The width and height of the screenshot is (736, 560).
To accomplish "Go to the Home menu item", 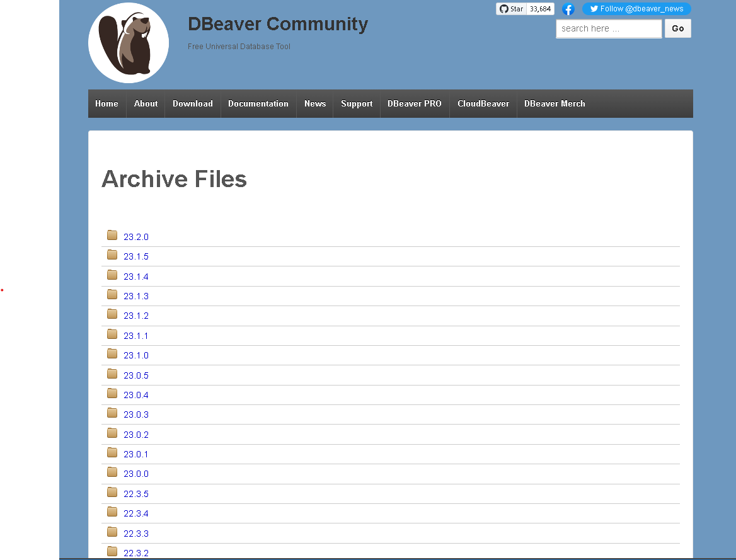I will 106,104.
